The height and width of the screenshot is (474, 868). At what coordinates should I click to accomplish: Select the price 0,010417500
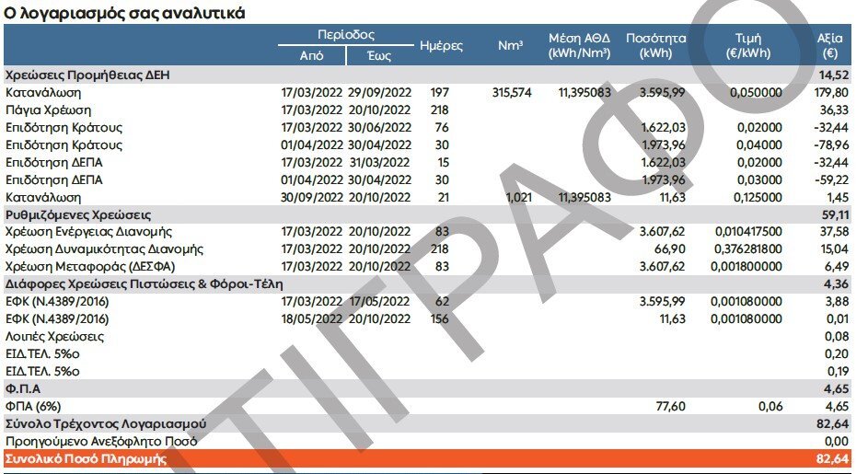coord(748,231)
